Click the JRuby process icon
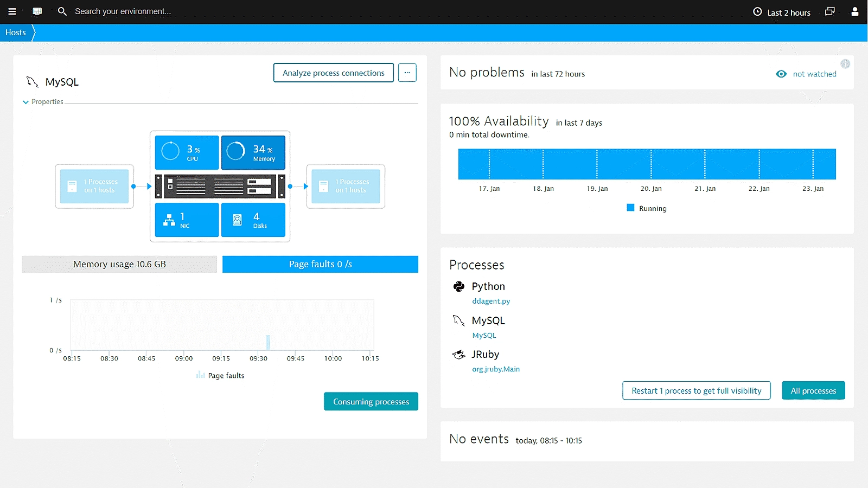Screen dimensions: 868x488 click(459, 354)
